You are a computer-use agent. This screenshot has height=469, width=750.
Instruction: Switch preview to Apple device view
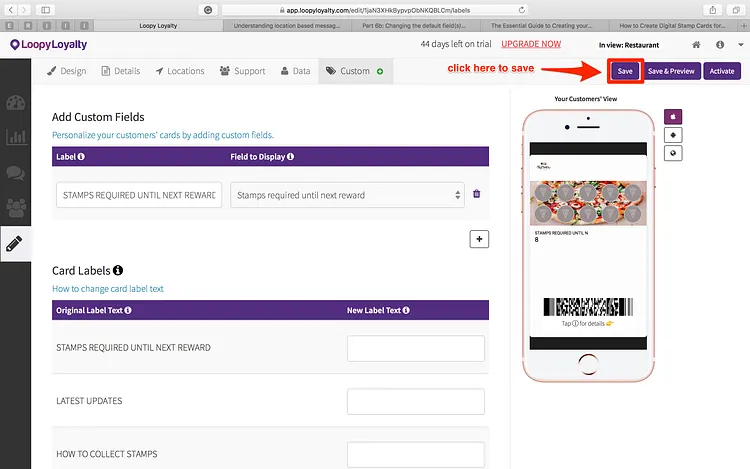[x=673, y=116]
